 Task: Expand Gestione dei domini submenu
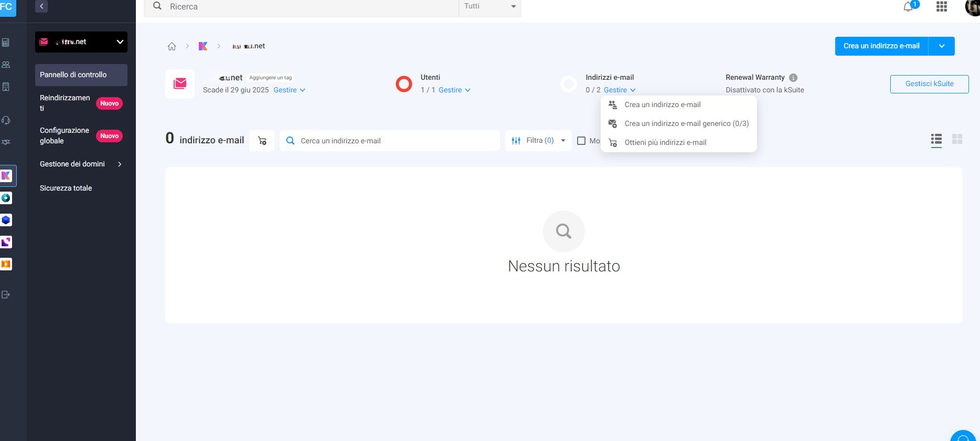(81, 164)
